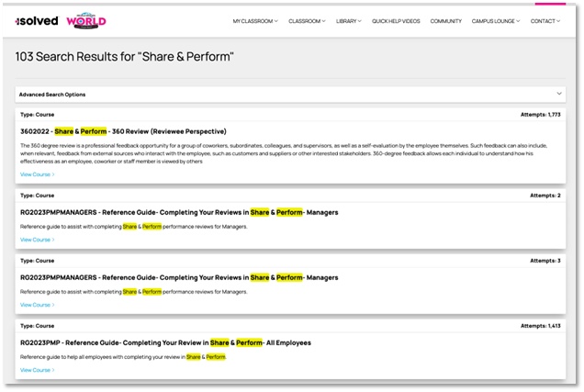584x392 pixels.
Task: Open the RG2023PMP All Employees reference guide title
Action: pyautogui.click(x=165, y=342)
